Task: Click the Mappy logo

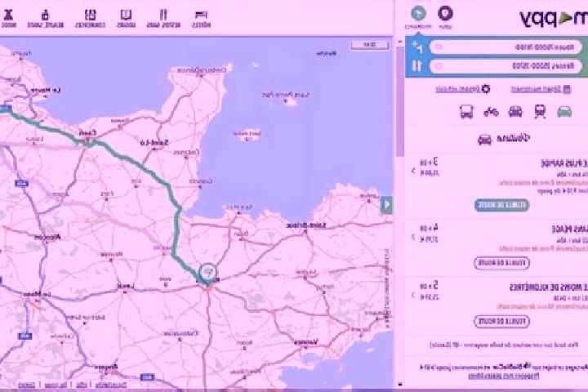Action: tap(553, 18)
